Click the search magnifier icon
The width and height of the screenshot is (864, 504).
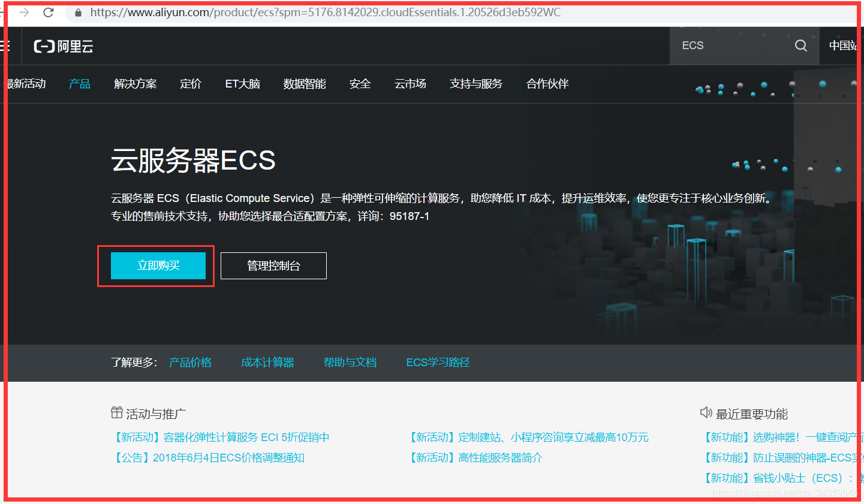(x=801, y=46)
